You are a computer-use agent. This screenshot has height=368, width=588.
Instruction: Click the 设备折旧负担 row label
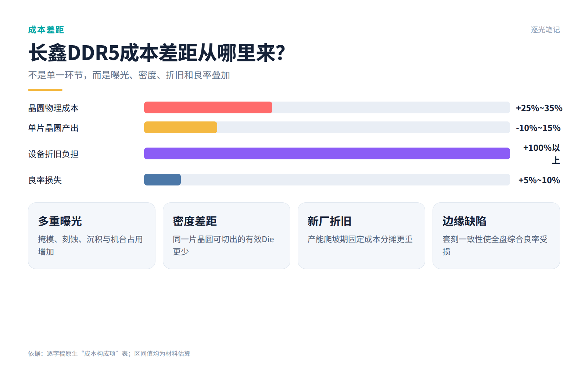coord(53,154)
